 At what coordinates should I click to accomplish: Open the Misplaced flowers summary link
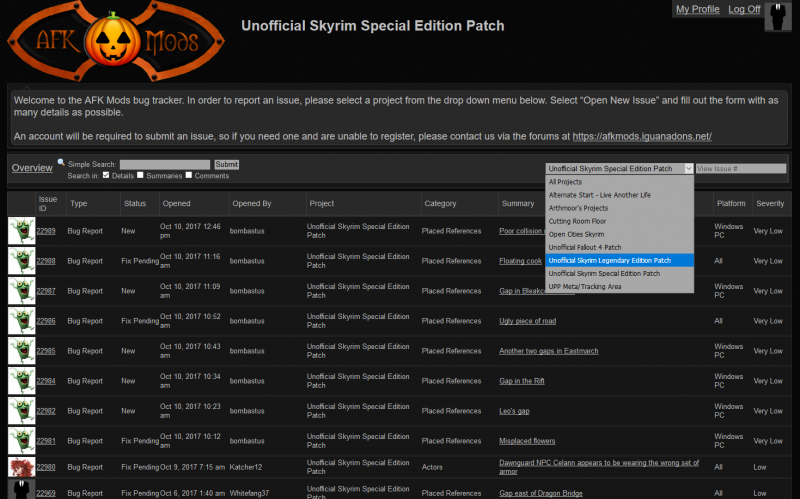(527, 441)
